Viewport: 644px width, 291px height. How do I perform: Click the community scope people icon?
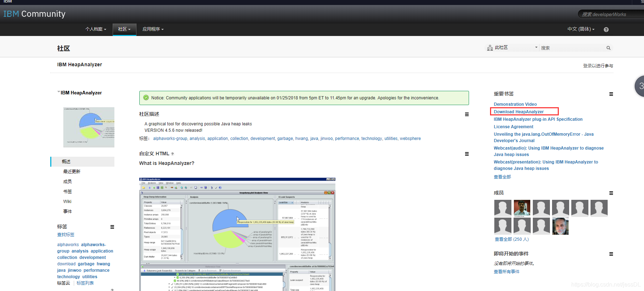point(490,48)
